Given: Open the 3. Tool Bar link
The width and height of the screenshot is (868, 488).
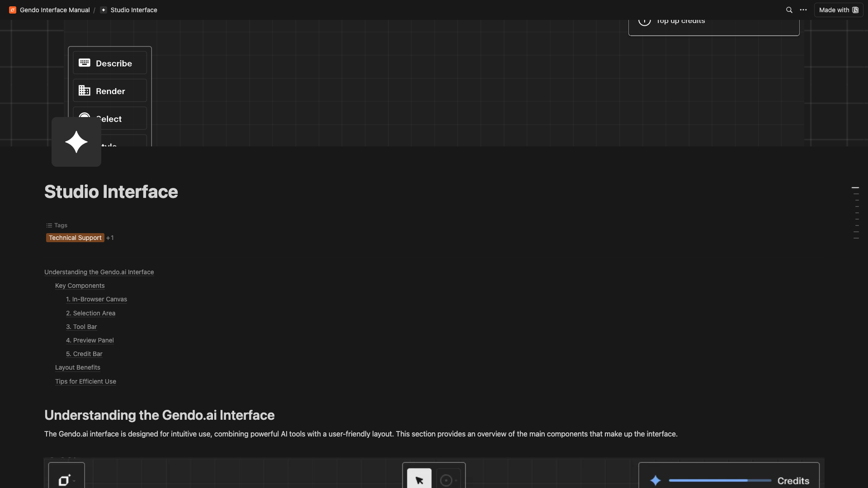Looking at the screenshot, I should pos(81,327).
